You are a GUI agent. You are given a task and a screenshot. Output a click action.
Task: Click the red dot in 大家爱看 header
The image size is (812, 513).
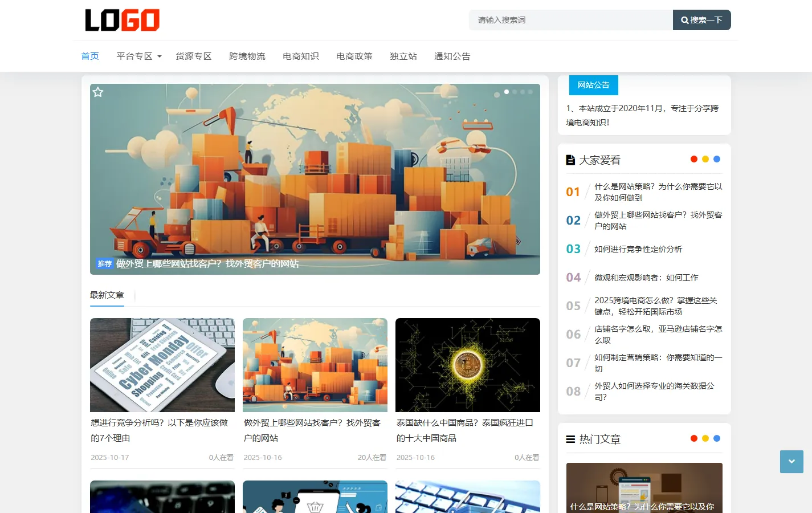pyautogui.click(x=694, y=159)
